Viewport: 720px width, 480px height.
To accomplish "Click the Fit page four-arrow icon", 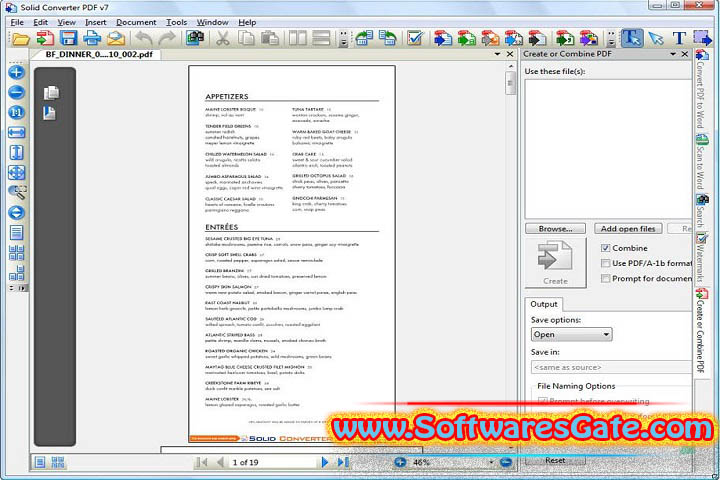I will click(17, 173).
